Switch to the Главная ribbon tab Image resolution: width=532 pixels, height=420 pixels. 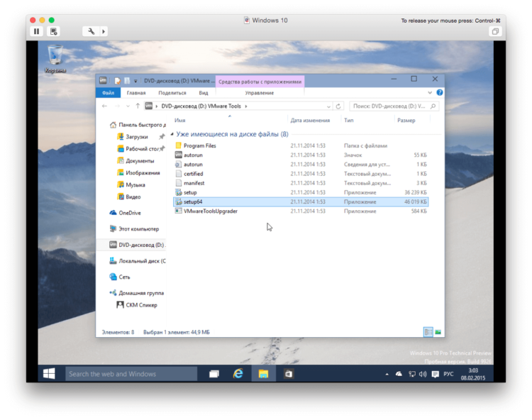[136, 93]
